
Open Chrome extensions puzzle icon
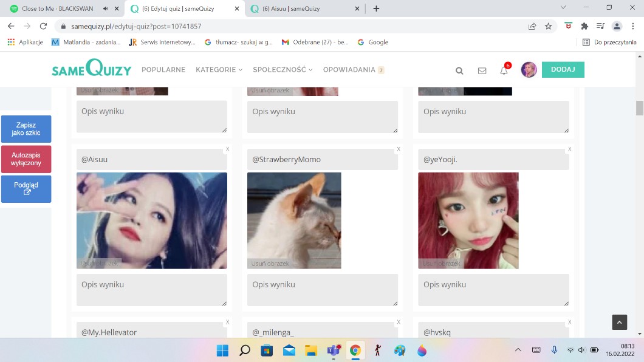click(x=584, y=26)
